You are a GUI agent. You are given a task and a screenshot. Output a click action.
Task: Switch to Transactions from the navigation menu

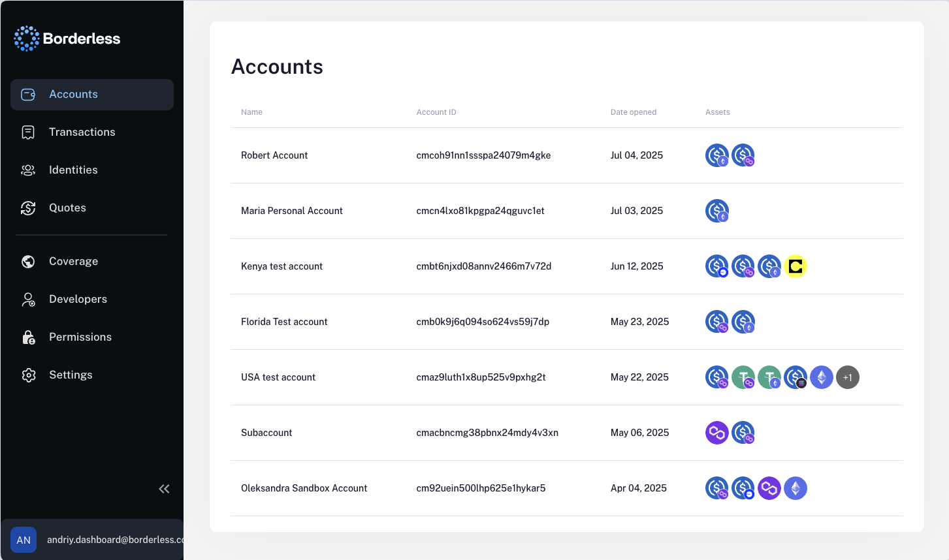(82, 132)
